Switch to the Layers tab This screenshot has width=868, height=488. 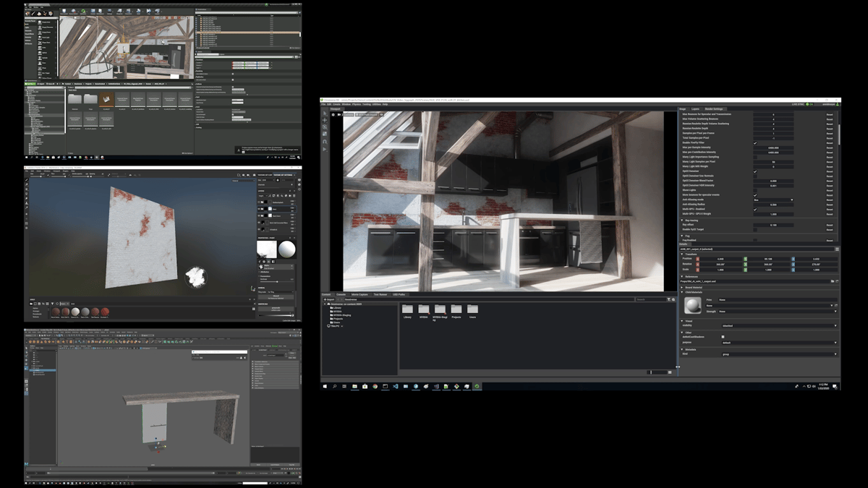point(696,108)
